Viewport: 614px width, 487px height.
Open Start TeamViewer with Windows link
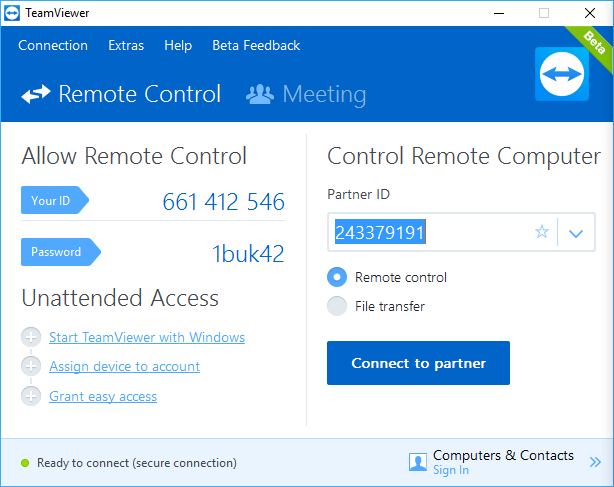(147, 337)
